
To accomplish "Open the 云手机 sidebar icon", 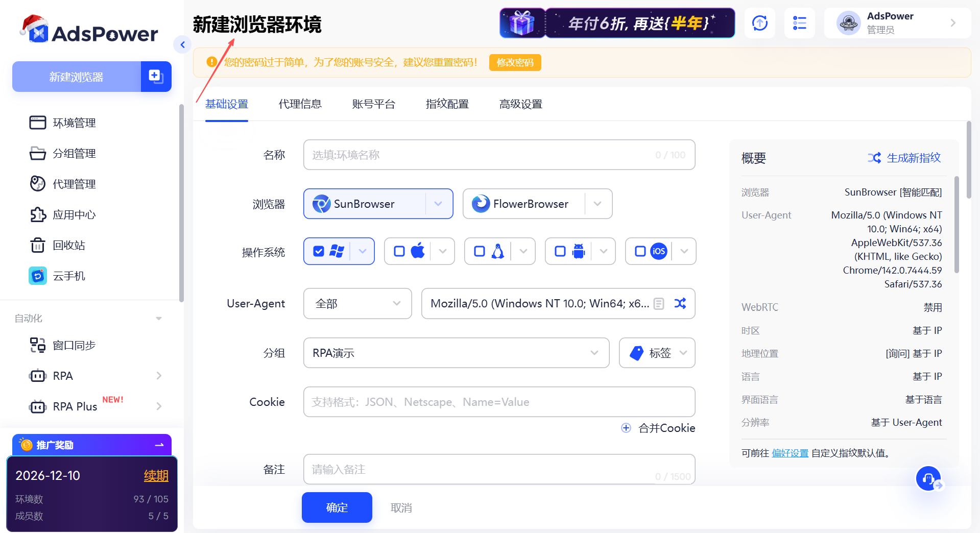I will 37,276.
